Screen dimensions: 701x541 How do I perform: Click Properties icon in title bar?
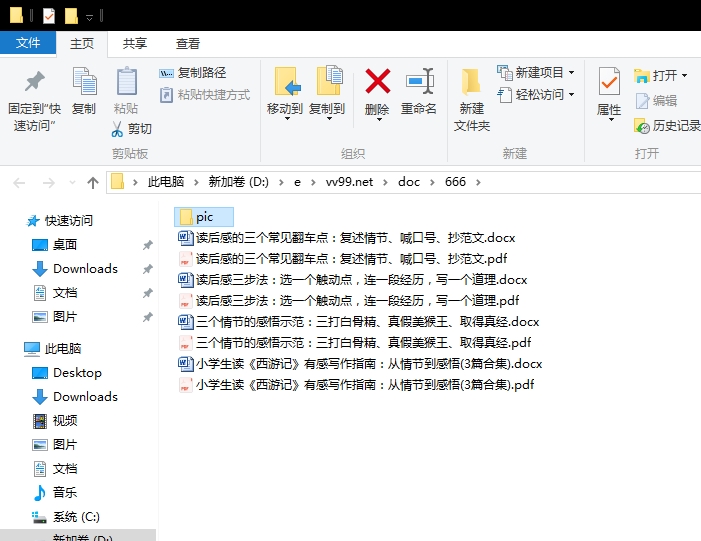pyautogui.click(x=49, y=16)
